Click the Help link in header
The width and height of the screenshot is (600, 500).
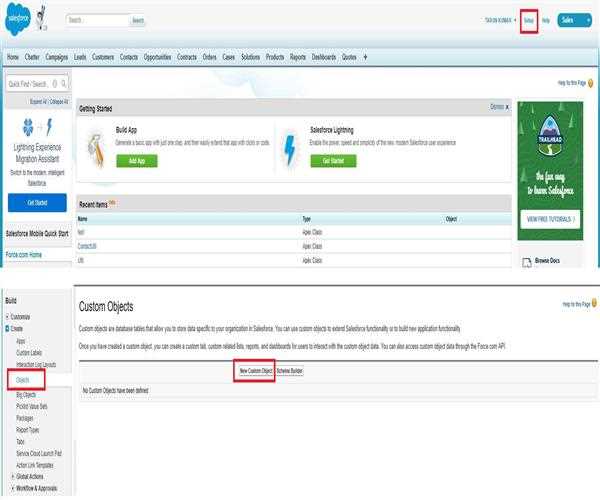[546, 21]
